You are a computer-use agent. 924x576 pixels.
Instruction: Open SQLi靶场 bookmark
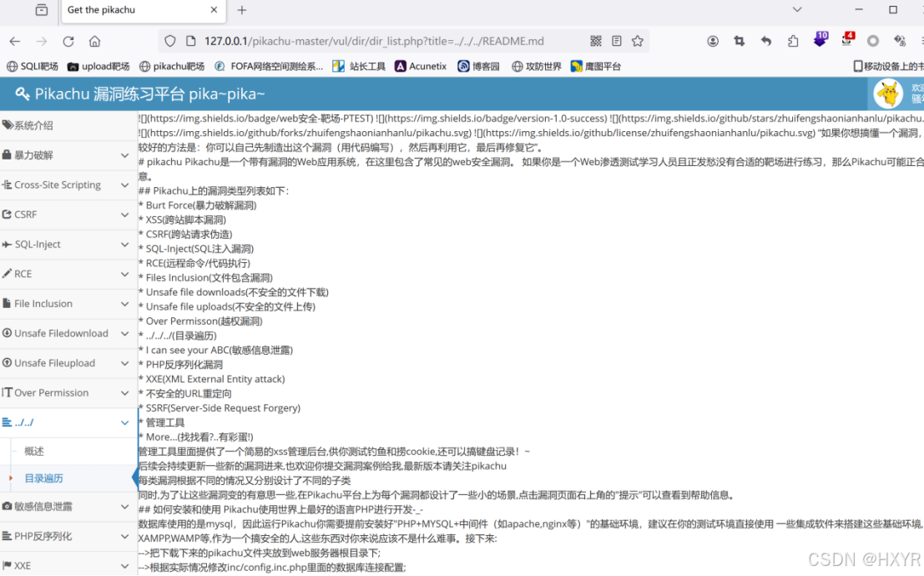pos(33,66)
